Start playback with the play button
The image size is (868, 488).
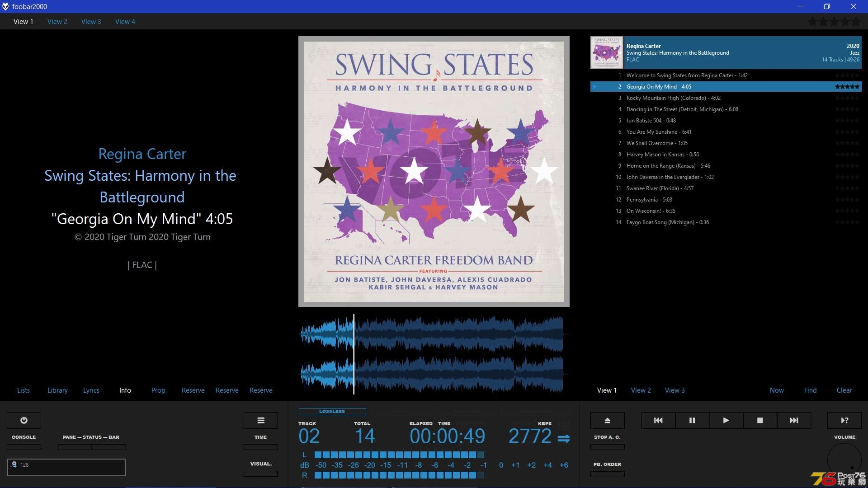[x=726, y=420]
